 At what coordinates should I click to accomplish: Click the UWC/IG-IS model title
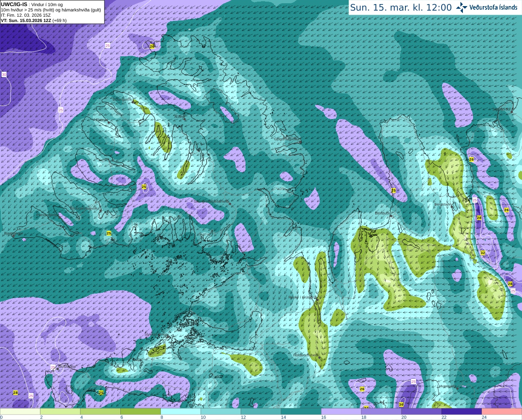tap(14, 4)
